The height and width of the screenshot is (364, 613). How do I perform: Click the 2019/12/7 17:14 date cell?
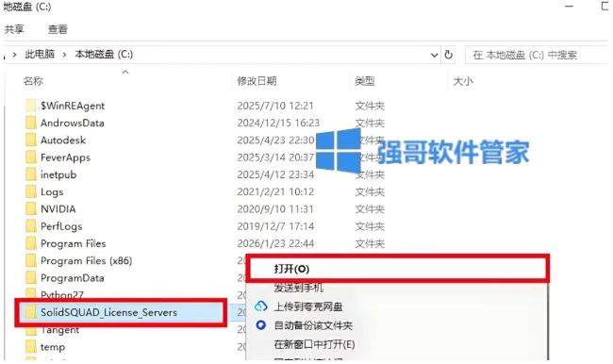click(275, 226)
